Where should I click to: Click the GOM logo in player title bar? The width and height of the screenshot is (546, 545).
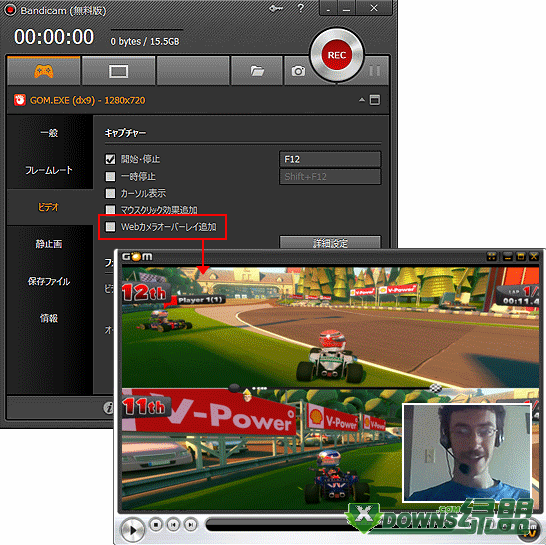click(137, 257)
